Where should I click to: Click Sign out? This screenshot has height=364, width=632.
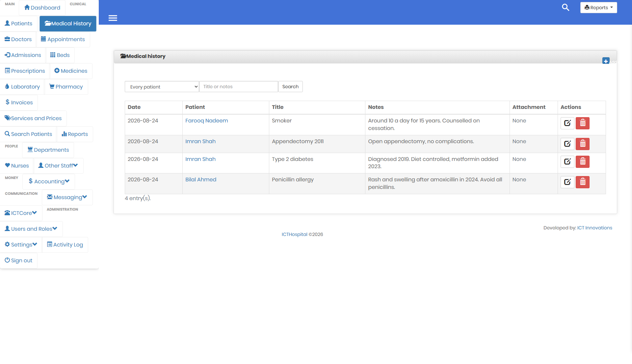coord(18,260)
